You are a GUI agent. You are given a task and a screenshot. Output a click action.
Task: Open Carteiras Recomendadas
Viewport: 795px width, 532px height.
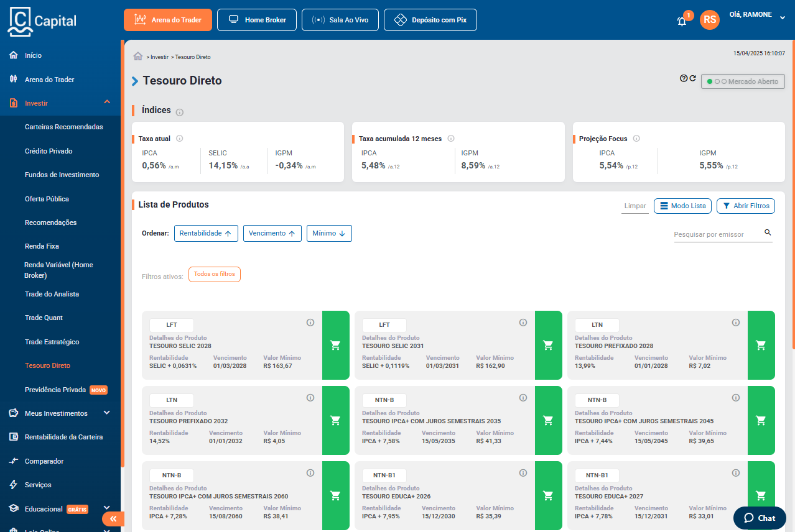(x=64, y=127)
